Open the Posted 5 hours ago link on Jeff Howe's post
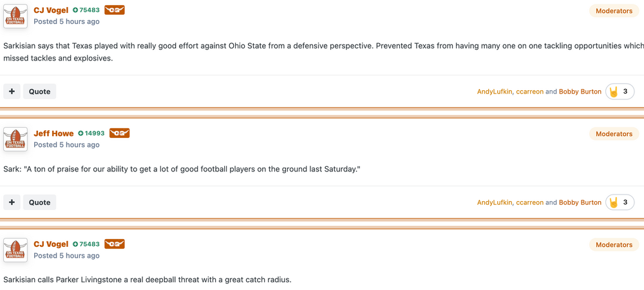This screenshot has height=290, width=644. click(x=66, y=145)
